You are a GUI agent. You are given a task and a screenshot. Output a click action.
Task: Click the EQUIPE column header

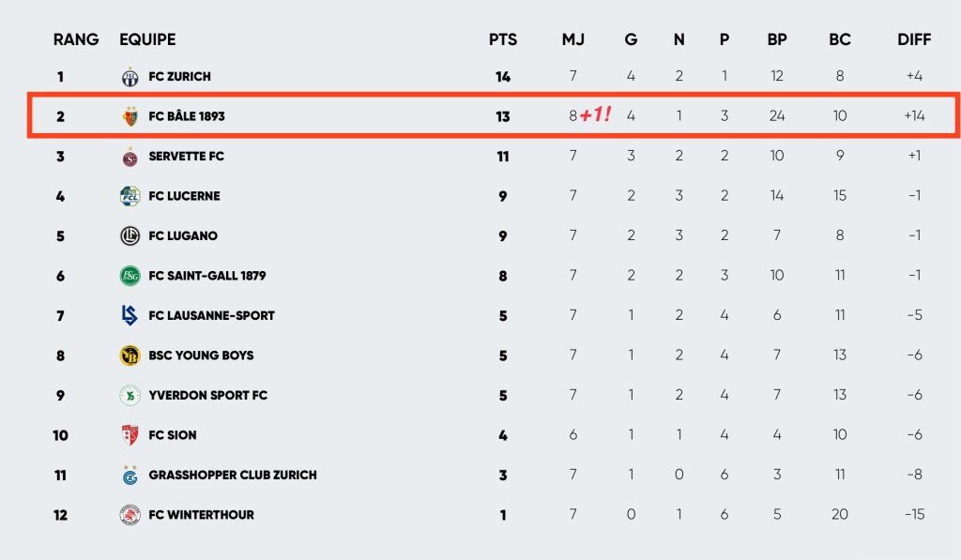(147, 39)
